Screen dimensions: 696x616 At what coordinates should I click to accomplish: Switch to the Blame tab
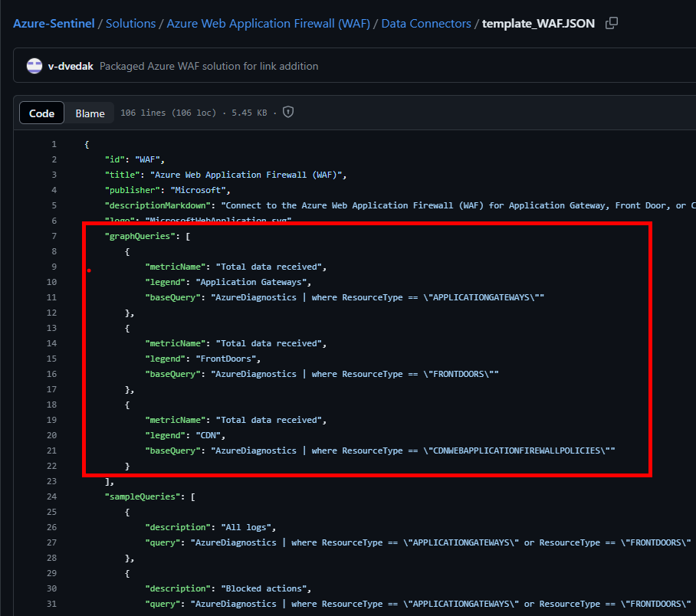90,113
